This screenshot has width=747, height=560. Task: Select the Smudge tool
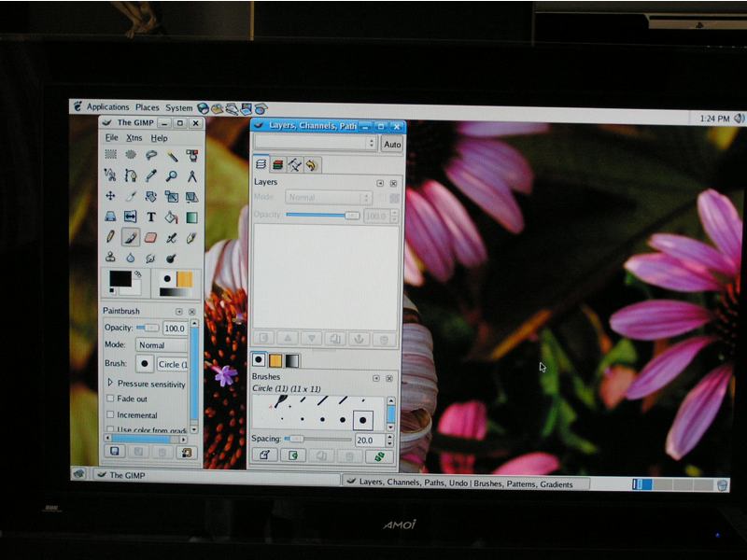pos(151,259)
